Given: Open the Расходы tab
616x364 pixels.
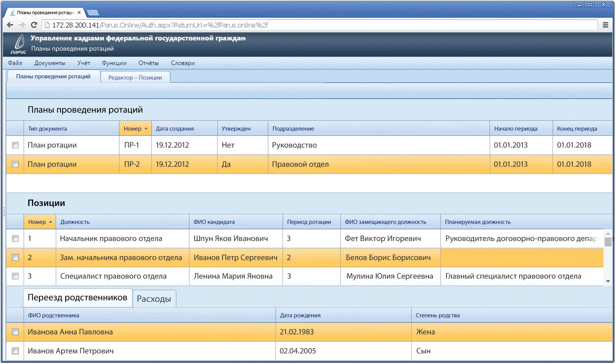Looking at the screenshot, I should point(154,299).
